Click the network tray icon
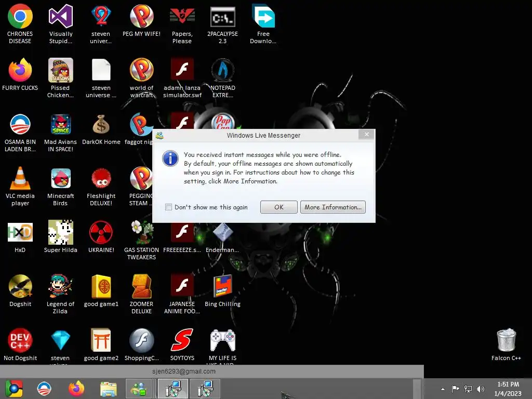 468,389
